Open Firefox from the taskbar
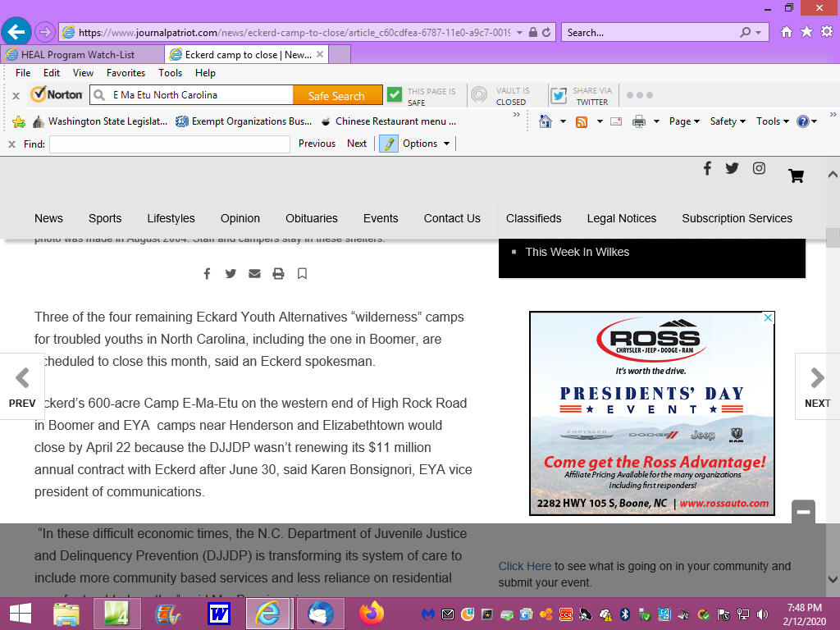840x630 pixels. (x=372, y=614)
